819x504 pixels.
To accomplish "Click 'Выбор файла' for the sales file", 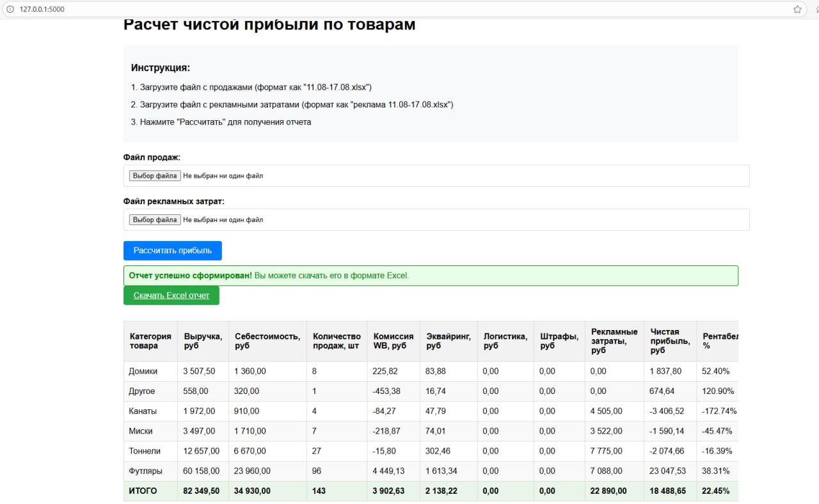I will [154, 175].
